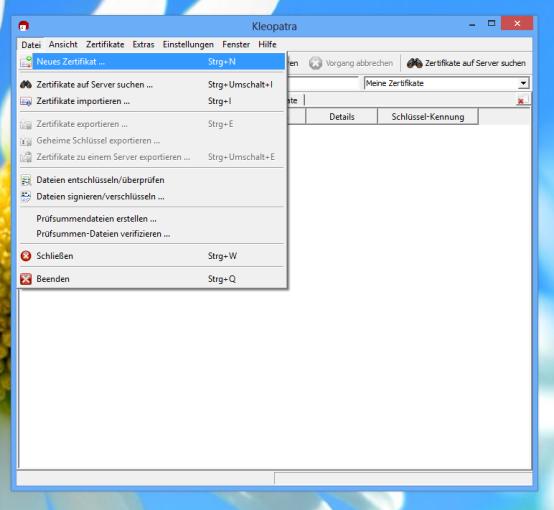This screenshot has height=510, width=554.
Task: Click the Schlüssel-Kennung column header
Action: tap(428, 117)
